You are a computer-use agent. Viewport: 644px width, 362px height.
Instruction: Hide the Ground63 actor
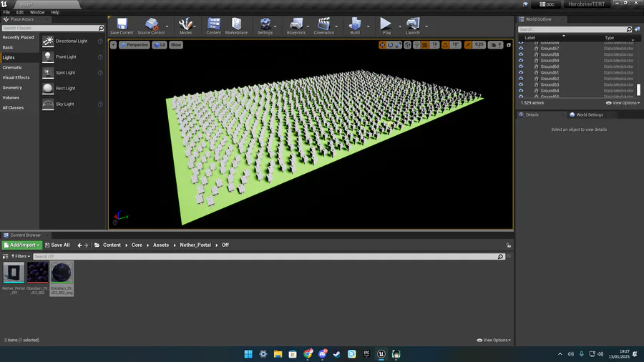521,84
